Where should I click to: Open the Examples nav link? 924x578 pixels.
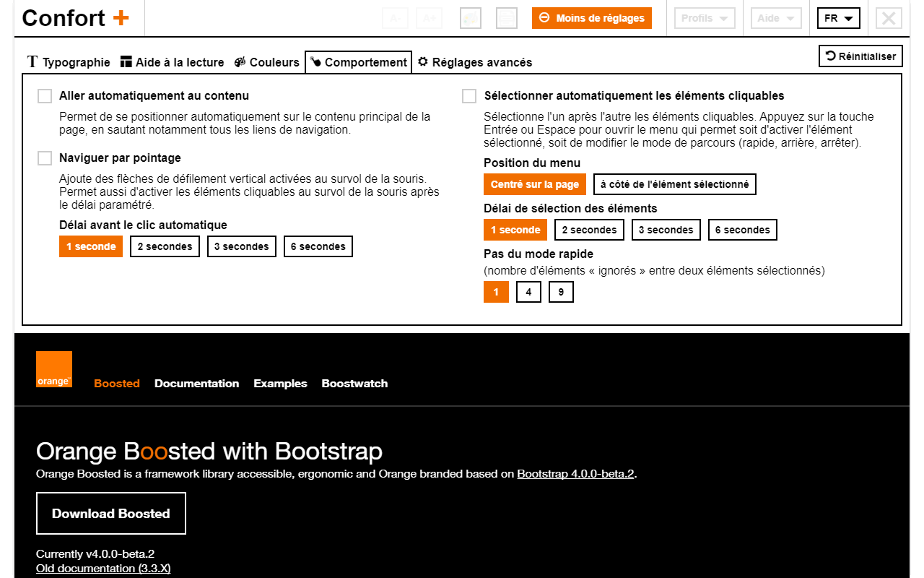(280, 384)
